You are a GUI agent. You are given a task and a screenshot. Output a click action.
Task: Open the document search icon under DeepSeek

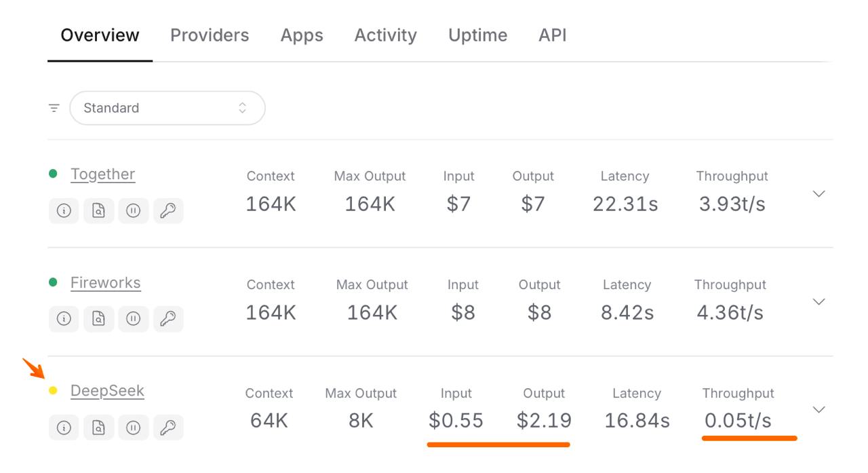pos(98,428)
